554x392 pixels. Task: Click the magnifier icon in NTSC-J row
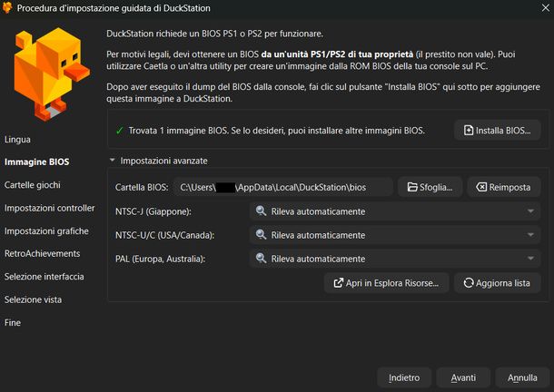pyautogui.click(x=261, y=211)
